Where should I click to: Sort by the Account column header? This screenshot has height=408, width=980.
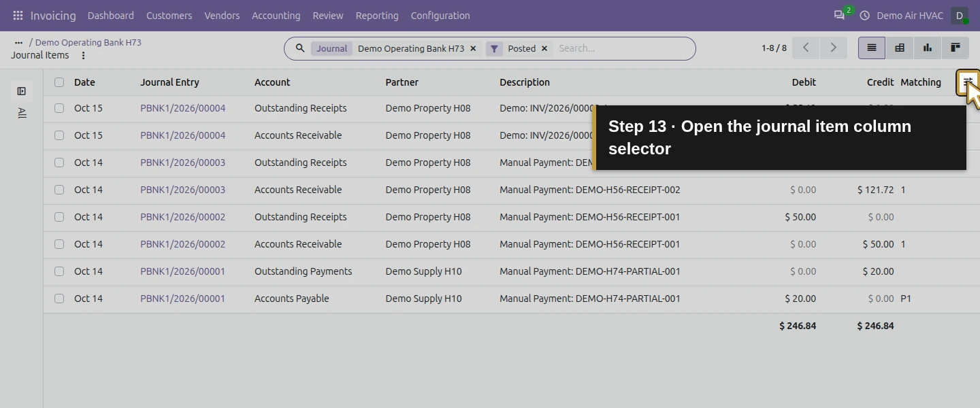272,82
